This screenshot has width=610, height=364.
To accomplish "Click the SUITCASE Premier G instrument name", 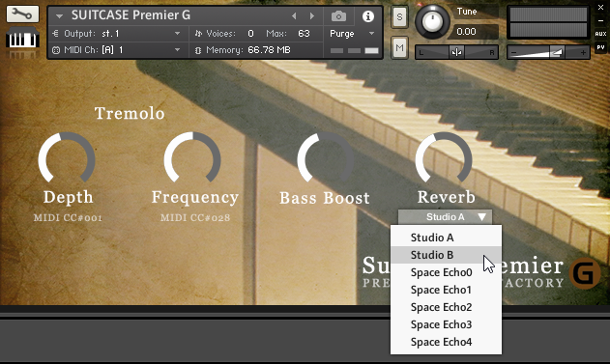I will 131,15.
